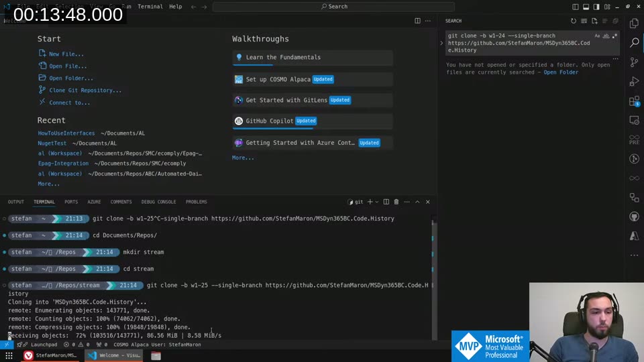Customize layout icon in title bar

(x=607, y=7)
